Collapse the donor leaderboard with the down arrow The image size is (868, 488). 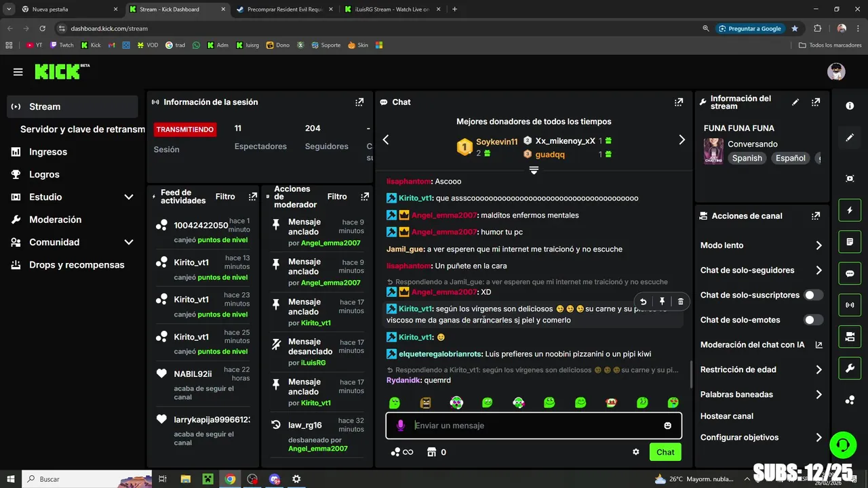point(534,170)
